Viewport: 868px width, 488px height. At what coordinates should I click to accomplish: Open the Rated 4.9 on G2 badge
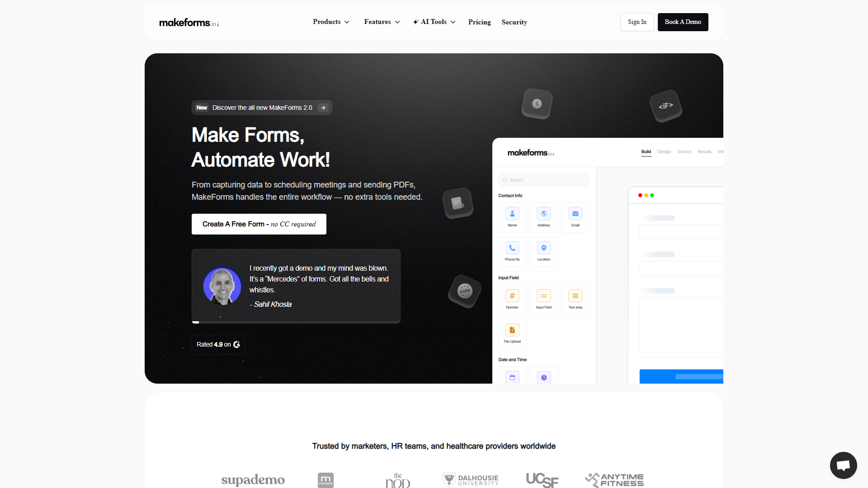pos(218,344)
